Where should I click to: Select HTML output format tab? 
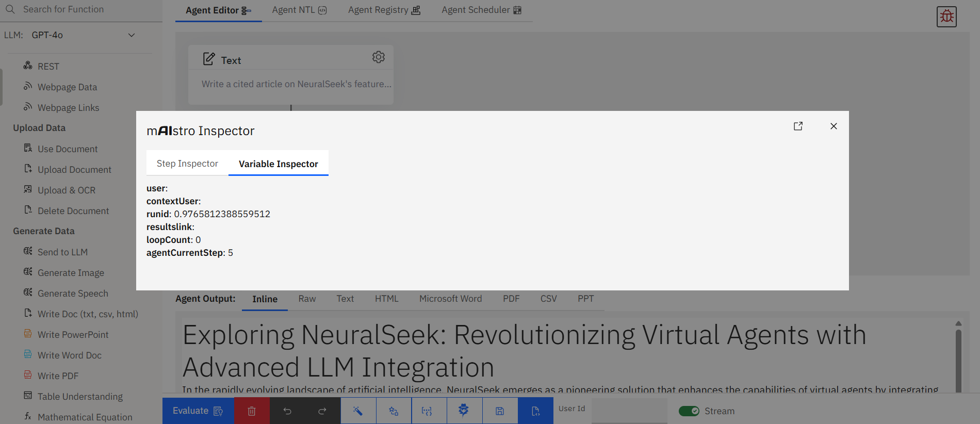click(x=387, y=299)
